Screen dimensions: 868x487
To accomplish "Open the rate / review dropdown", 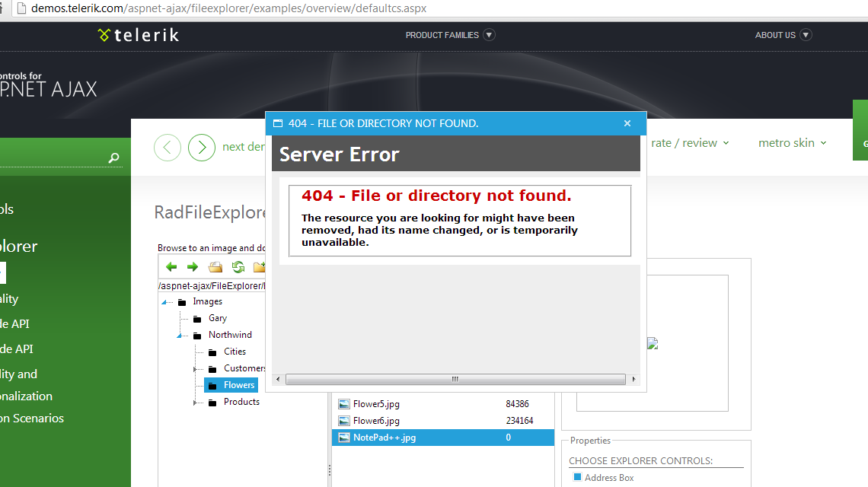I will [x=690, y=143].
